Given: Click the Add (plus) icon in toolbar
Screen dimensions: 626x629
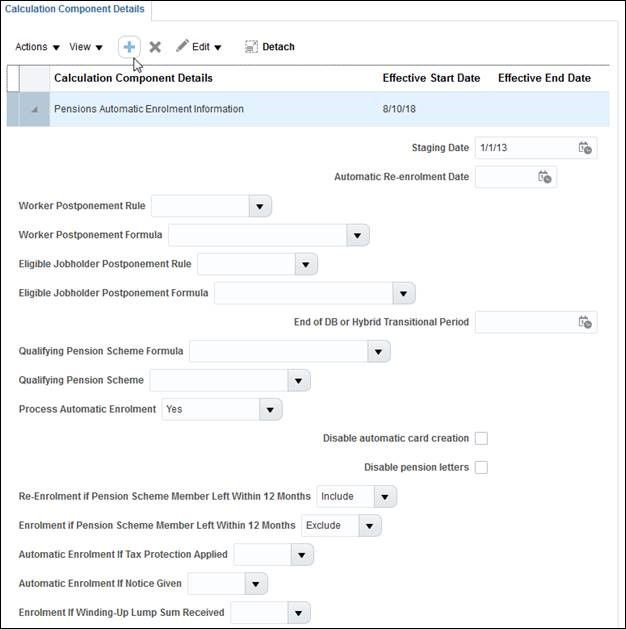Looking at the screenshot, I should click(129, 47).
